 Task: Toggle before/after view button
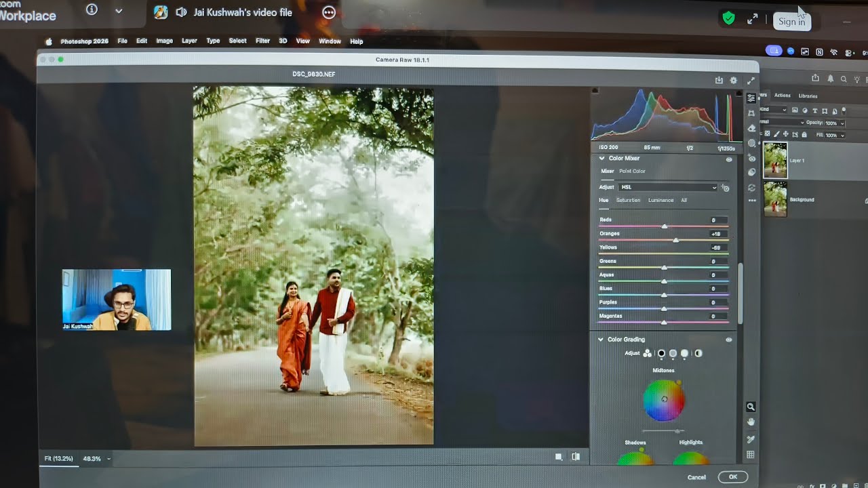click(x=576, y=457)
